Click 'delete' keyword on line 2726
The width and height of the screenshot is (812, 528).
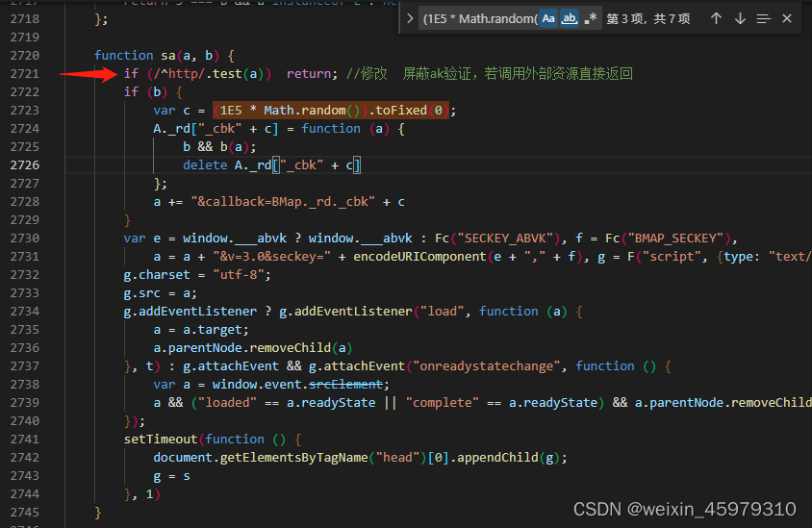point(205,165)
